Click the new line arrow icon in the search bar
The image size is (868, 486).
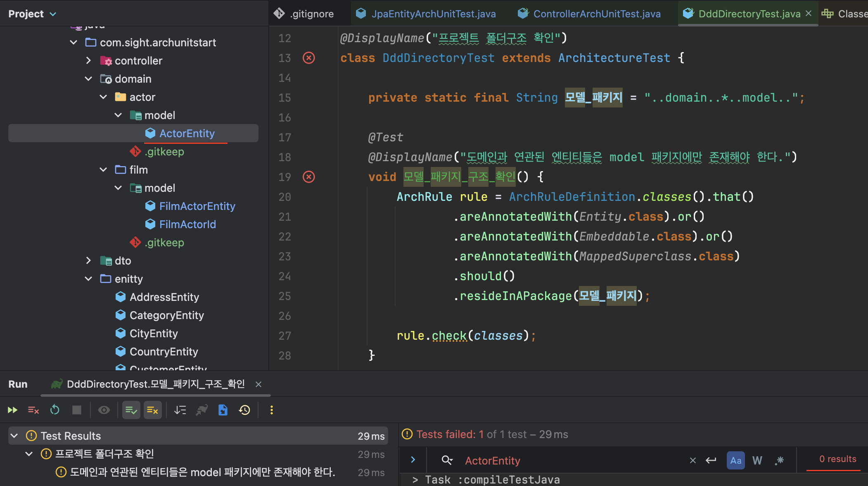click(x=711, y=460)
